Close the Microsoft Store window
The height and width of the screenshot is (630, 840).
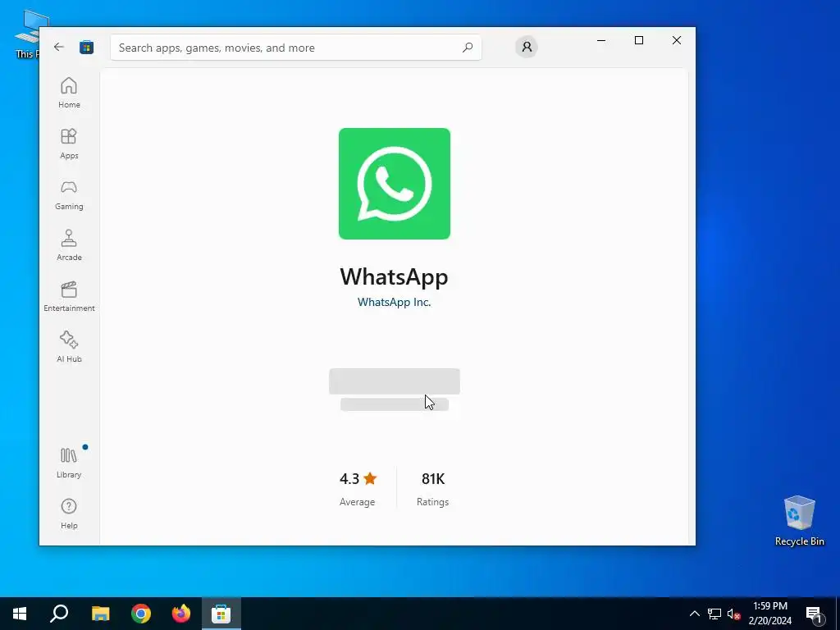pos(677,40)
